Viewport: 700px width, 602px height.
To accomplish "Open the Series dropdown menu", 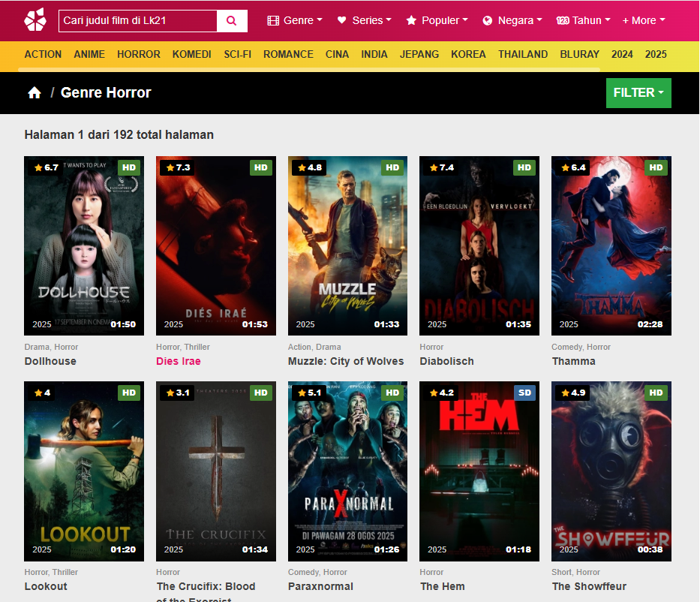I will tap(365, 20).
